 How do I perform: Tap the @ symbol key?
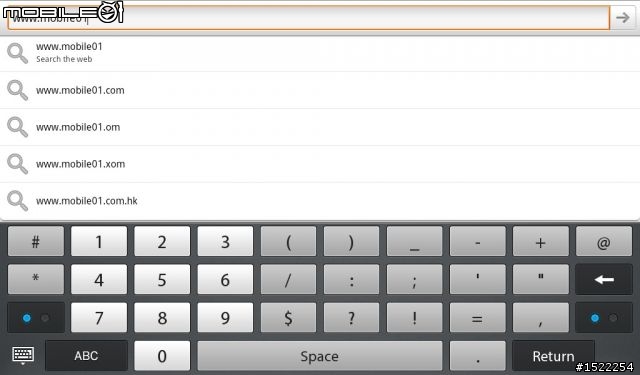tap(604, 242)
